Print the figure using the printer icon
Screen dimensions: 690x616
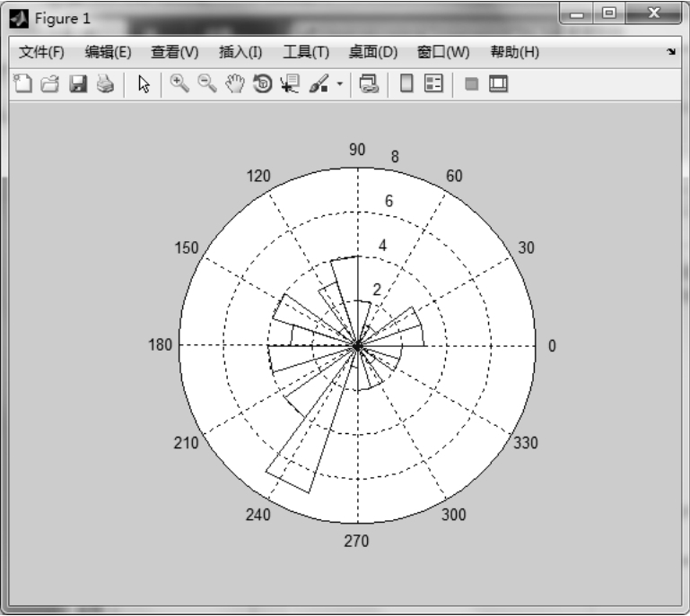point(105,84)
